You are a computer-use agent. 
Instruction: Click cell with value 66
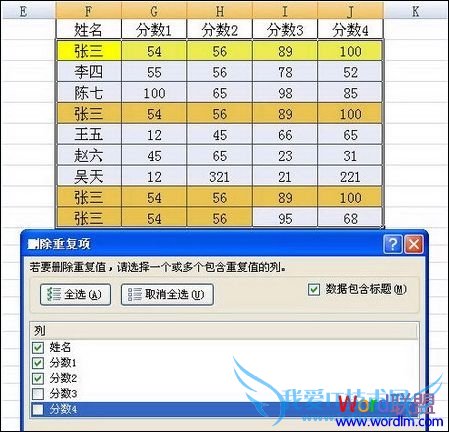click(x=285, y=135)
